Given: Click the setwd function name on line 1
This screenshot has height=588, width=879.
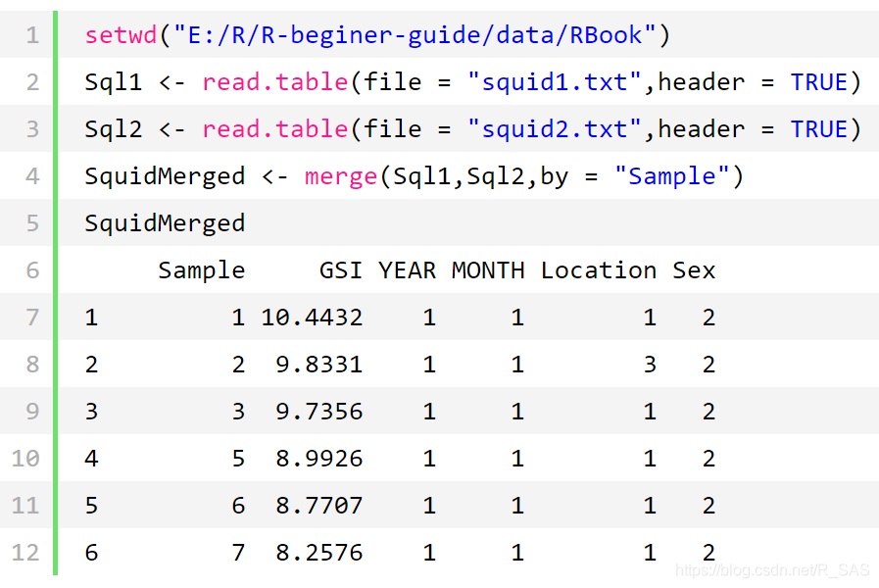Looking at the screenshot, I should tap(122, 34).
